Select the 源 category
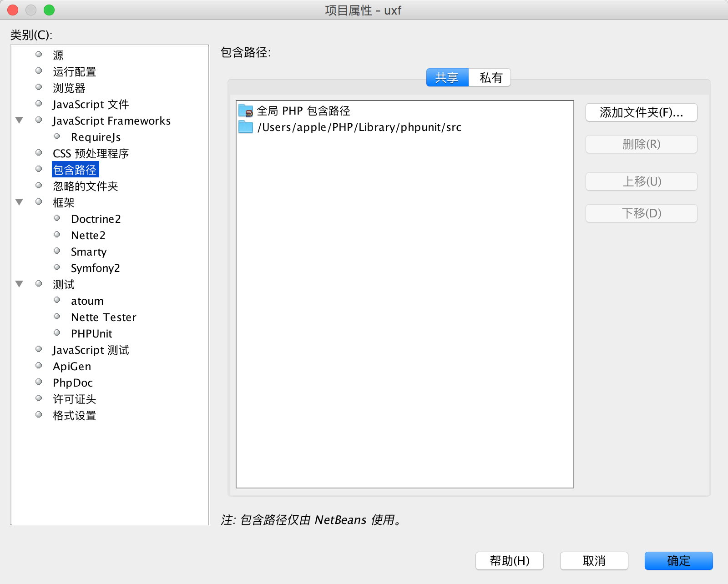Screen dimensions: 728x584 [58, 55]
